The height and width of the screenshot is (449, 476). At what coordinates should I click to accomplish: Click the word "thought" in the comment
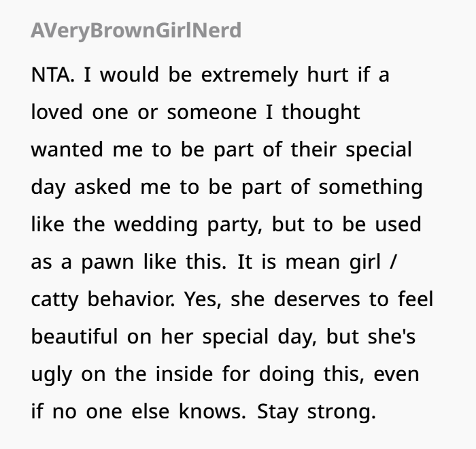pyautogui.click(x=321, y=112)
